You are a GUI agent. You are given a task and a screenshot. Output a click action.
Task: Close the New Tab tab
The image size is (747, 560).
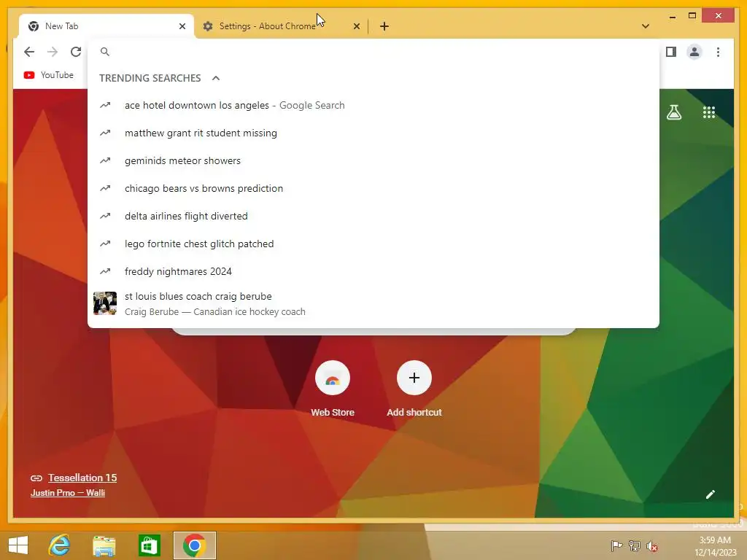click(182, 26)
